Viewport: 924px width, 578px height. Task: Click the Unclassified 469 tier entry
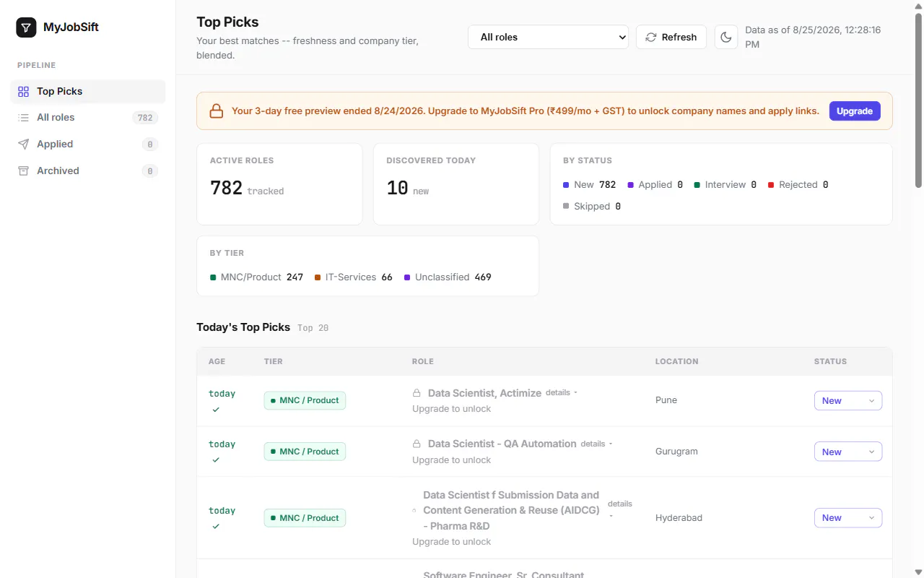[448, 277]
